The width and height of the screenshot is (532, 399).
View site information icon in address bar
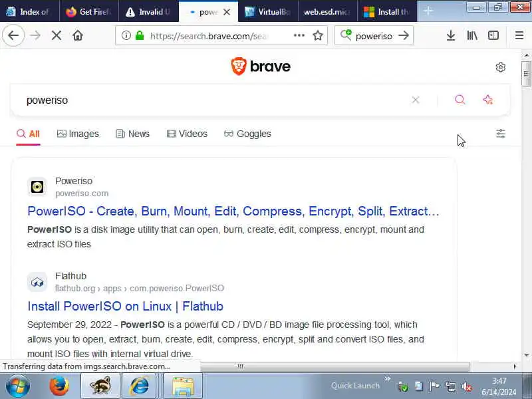pos(126,35)
